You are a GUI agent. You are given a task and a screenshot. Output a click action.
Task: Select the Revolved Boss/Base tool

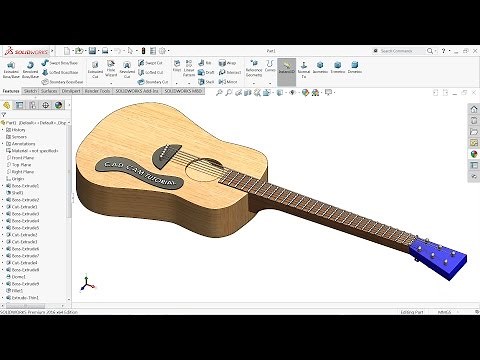coord(30,70)
